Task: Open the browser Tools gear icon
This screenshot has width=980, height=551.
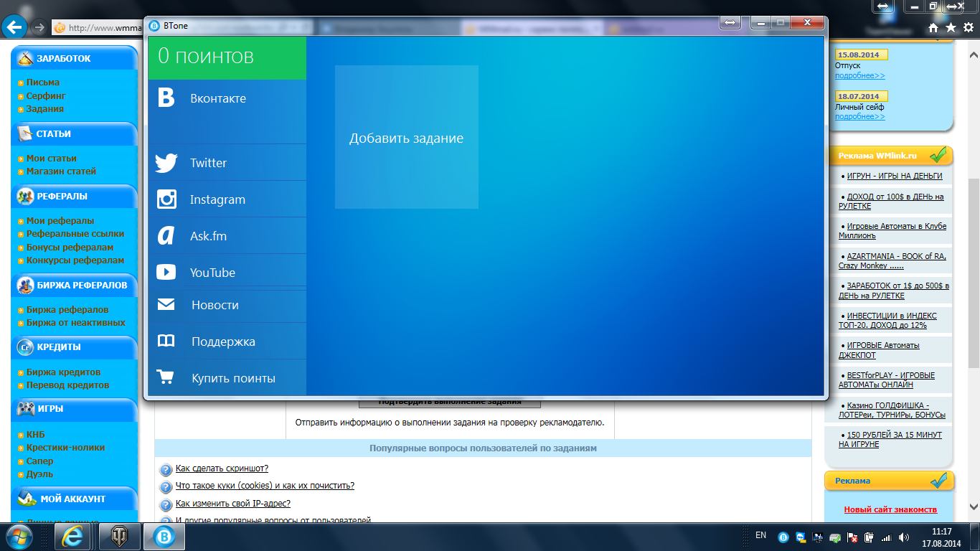Action: tap(969, 28)
